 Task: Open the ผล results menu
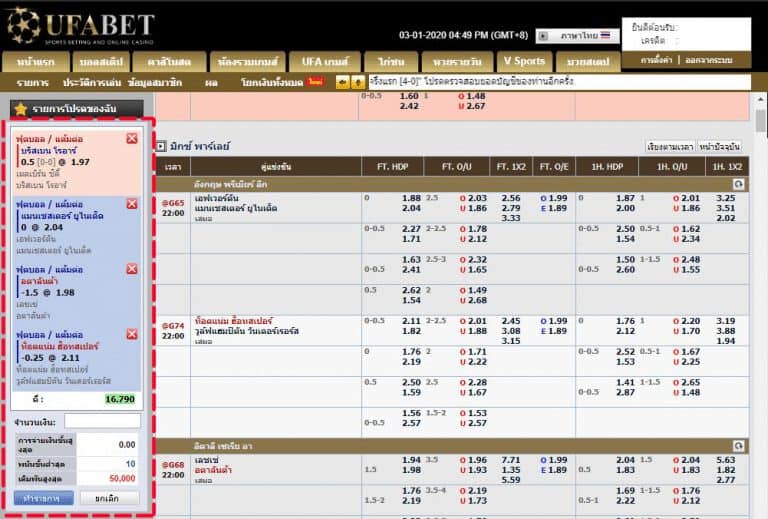coord(211,83)
